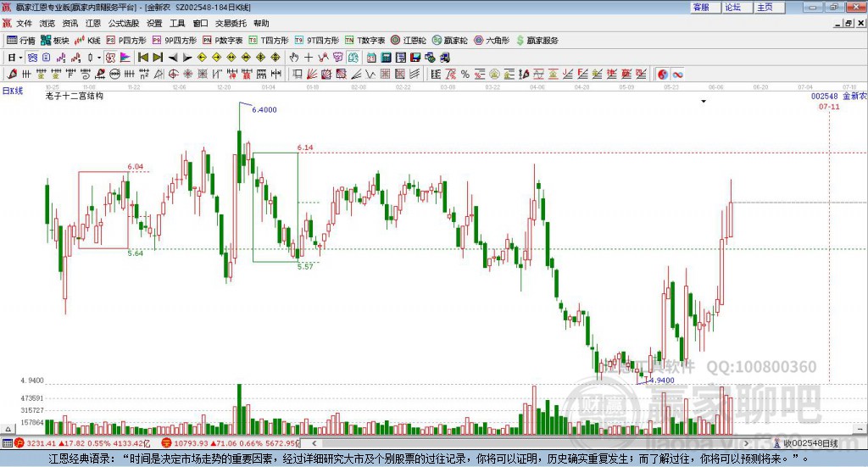
Task: Open the 六角形 hexagon tool
Action: [x=492, y=41]
